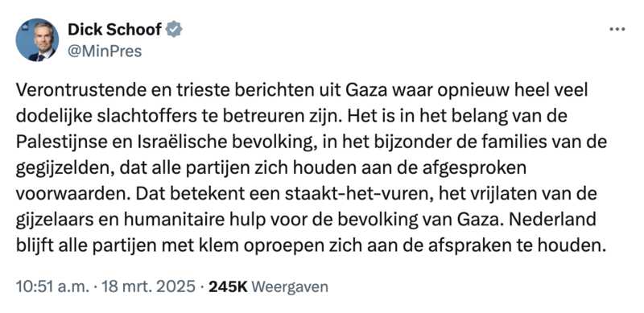Click the word Israëlische in the tweet
The image size is (644, 313).
point(163,142)
